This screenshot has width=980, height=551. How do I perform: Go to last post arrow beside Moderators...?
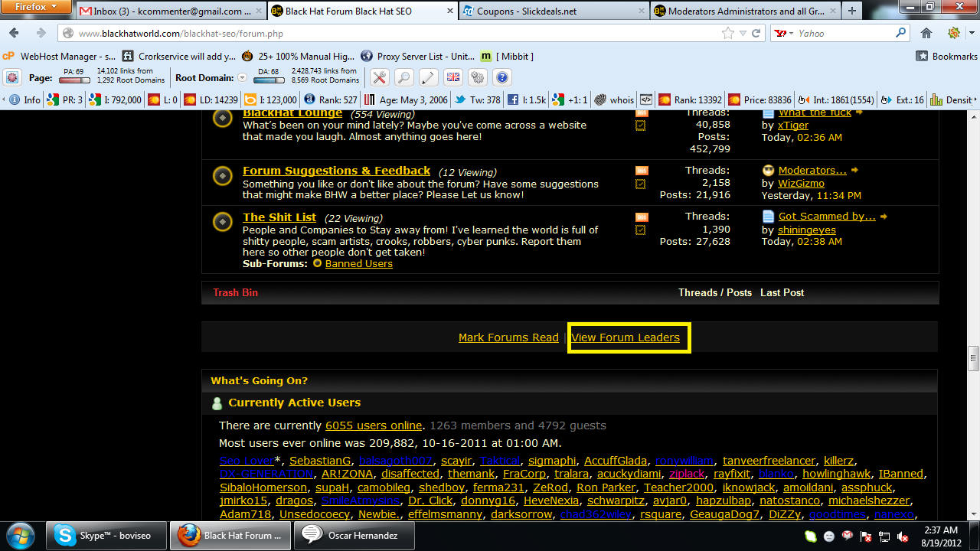854,170
